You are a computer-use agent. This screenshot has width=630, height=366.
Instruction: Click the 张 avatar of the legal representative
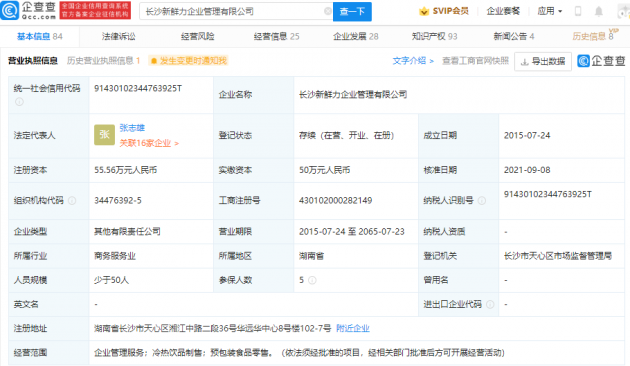coord(104,135)
